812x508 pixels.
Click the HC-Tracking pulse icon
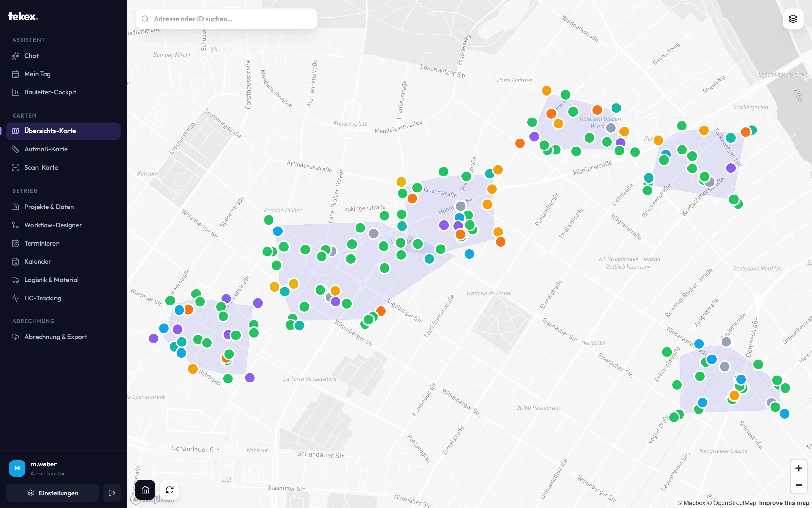[15, 298]
